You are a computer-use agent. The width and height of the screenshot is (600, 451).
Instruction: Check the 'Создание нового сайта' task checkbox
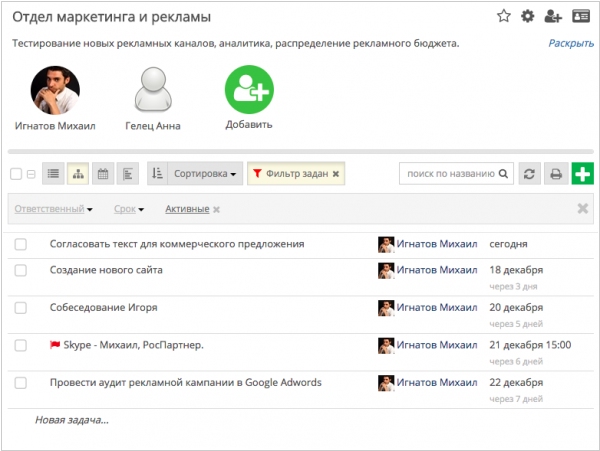click(x=21, y=270)
